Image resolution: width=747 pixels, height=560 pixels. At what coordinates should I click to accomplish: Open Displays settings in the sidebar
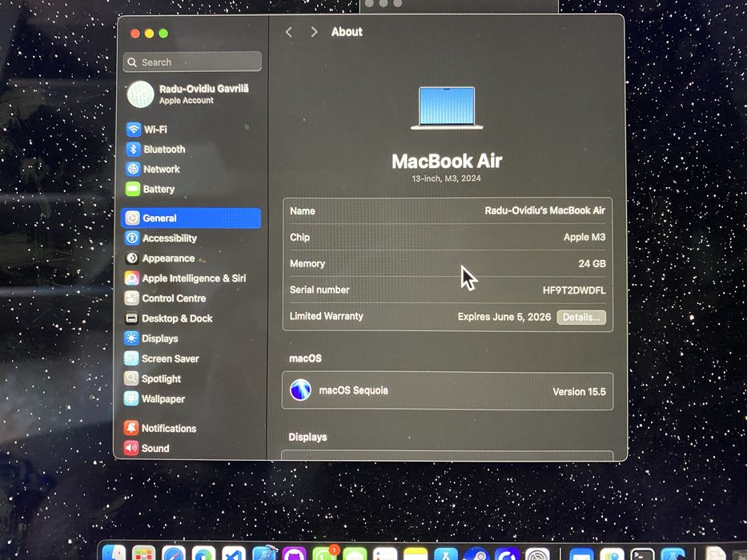151,338
